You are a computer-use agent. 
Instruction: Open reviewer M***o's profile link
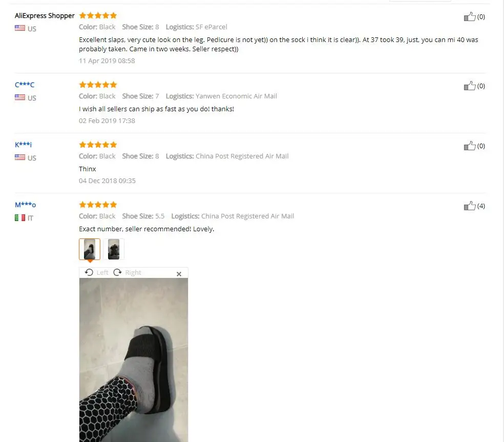[26, 205]
